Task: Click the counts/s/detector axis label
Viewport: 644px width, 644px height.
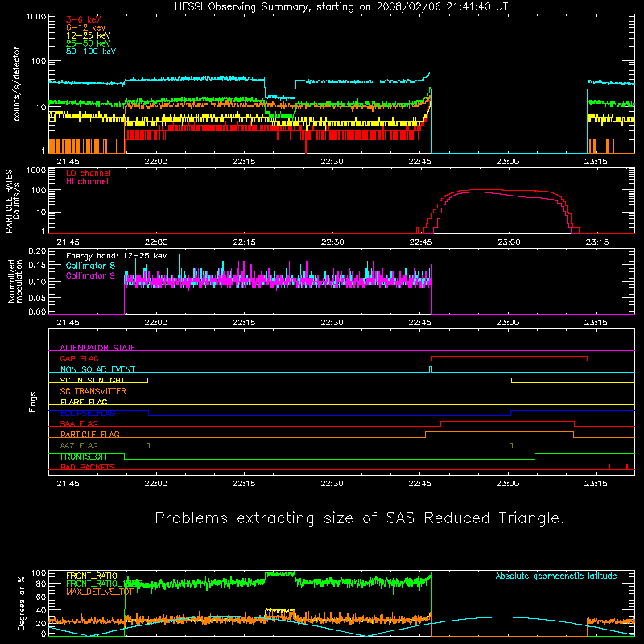Action: (x=17, y=84)
